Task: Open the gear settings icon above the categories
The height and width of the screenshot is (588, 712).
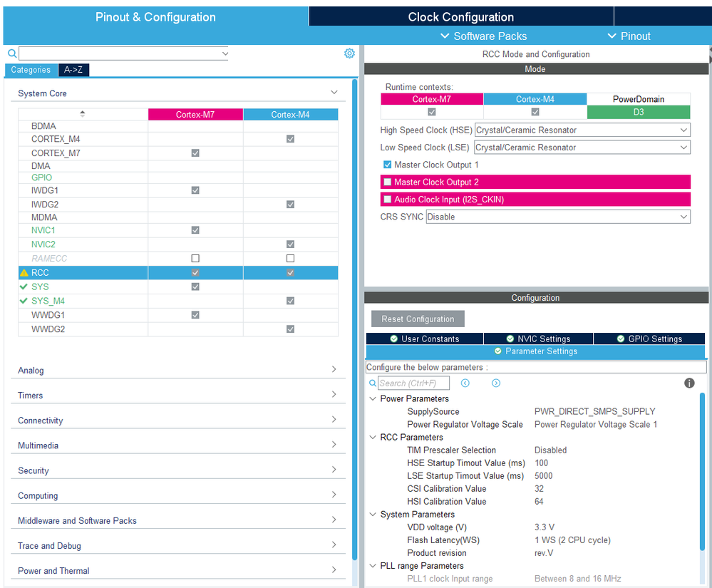Action: 349,53
